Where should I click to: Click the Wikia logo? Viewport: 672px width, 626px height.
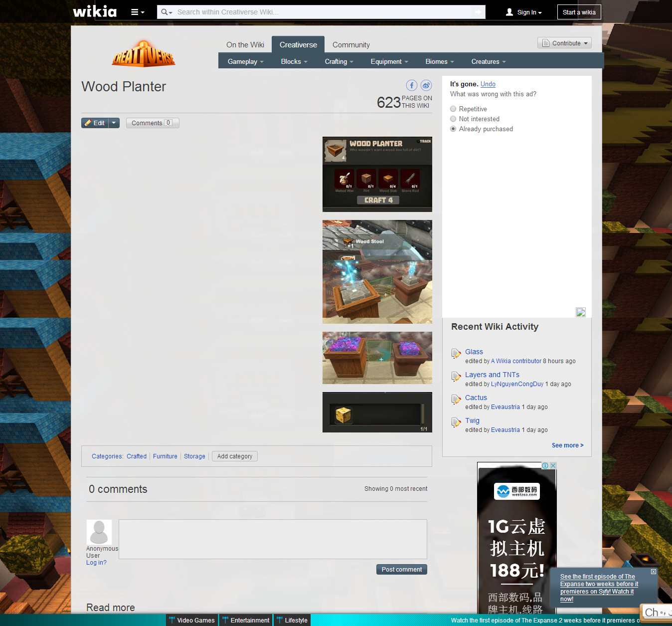click(x=95, y=11)
